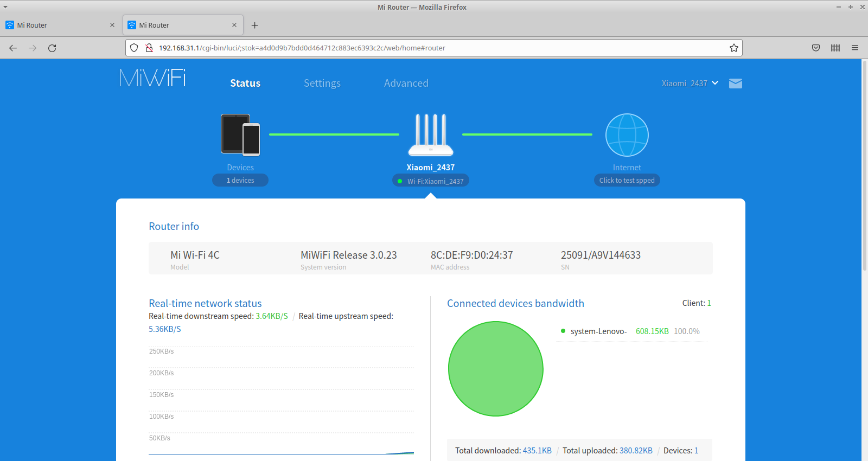Switch to the first Mi Router tab
Viewport: 868px width, 461px height.
coord(60,25)
